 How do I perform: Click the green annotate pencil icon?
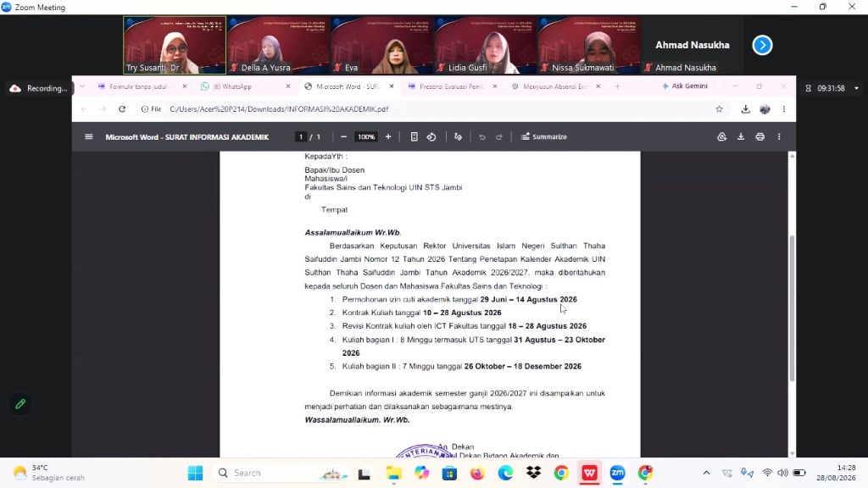[x=20, y=404]
